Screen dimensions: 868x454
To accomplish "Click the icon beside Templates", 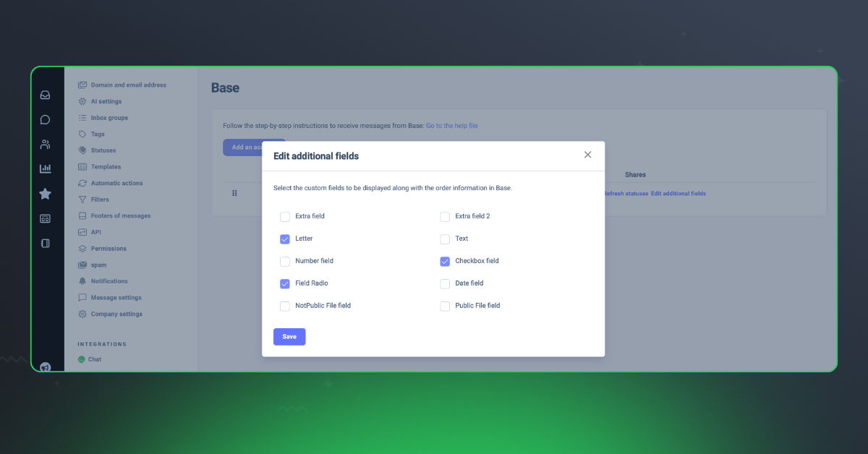I will 82,167.
